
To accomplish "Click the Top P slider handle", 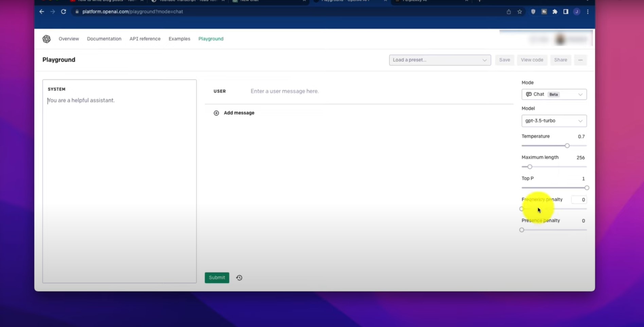I will pyautogui.click(x=587, y=188).
